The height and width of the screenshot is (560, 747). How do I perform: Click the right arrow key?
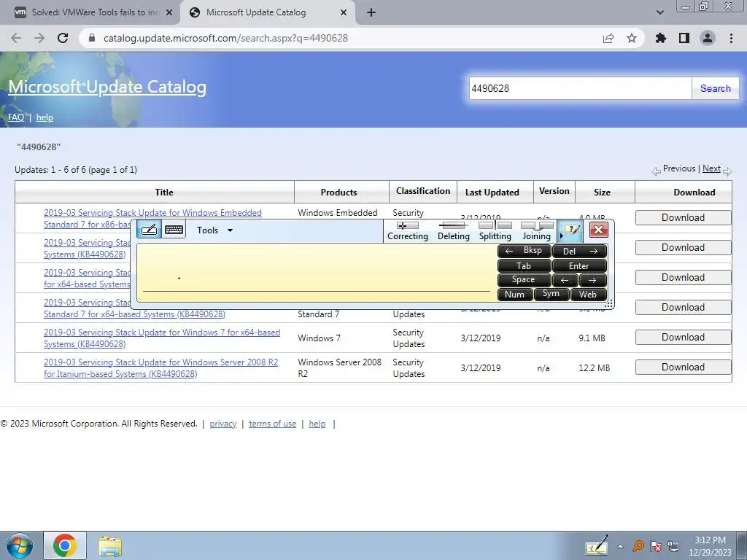pyautogui.click(x=592, y=280)
